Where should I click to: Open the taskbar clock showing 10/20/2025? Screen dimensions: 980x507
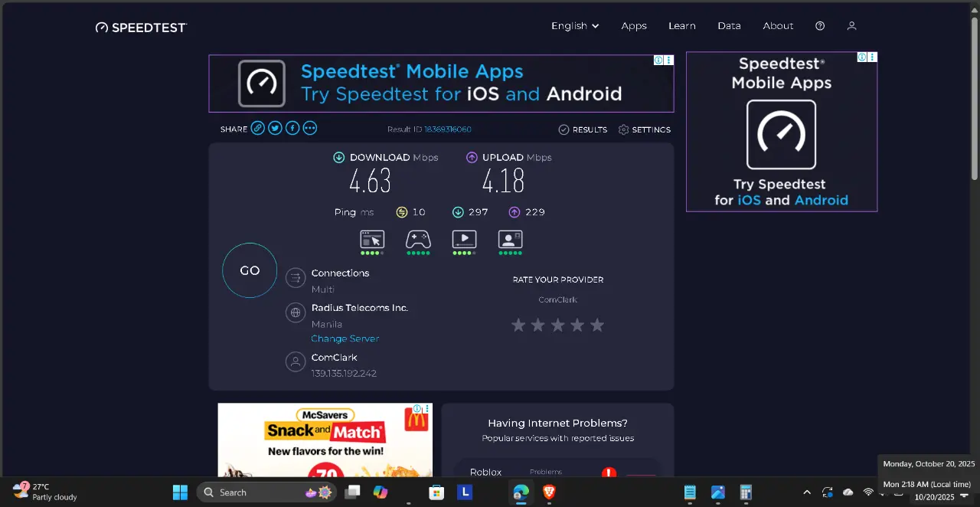pos(934,497)
